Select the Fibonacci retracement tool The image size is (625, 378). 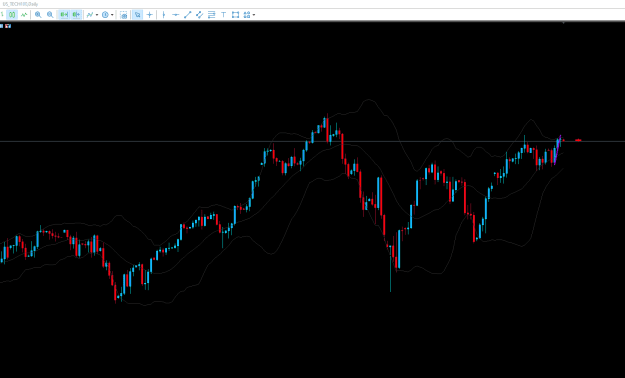tap(211, 15)
